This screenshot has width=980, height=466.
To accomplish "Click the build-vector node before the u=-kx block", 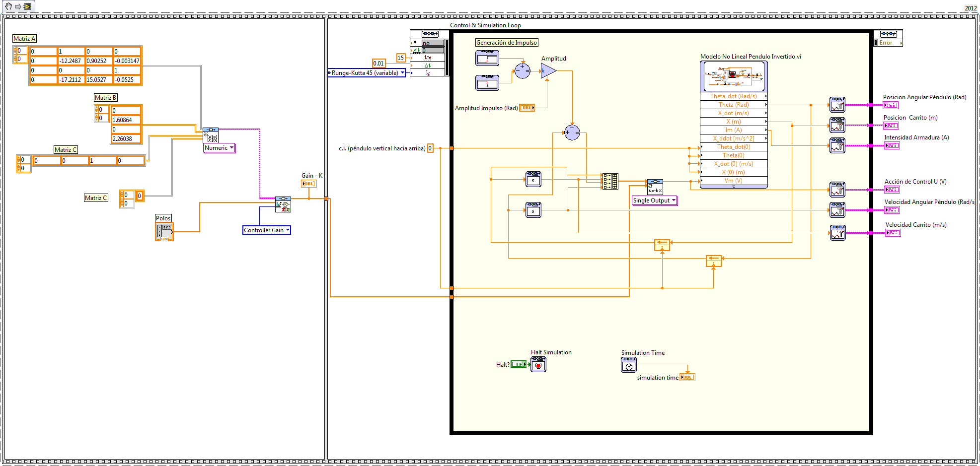I will point(610,181).
